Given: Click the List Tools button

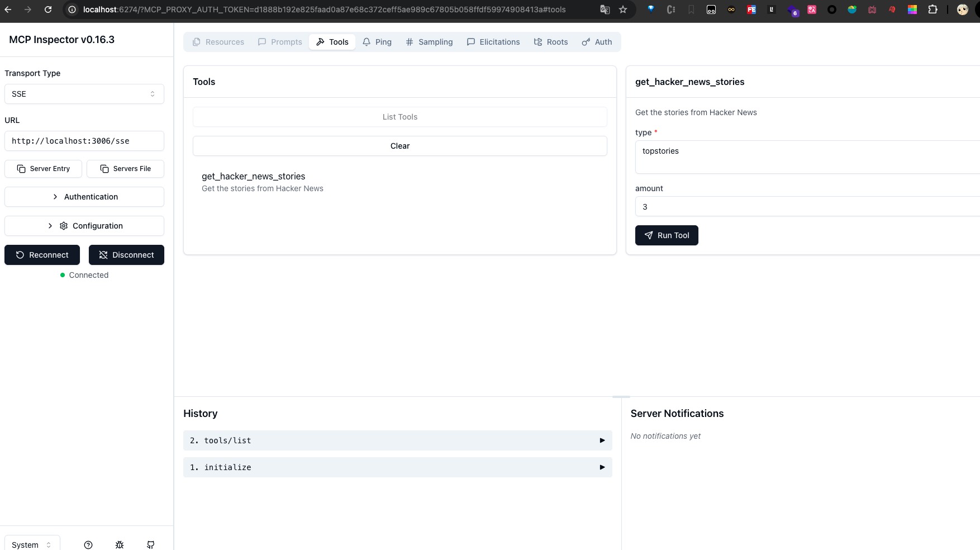Looking at the screenshot, I should point(400,117).
